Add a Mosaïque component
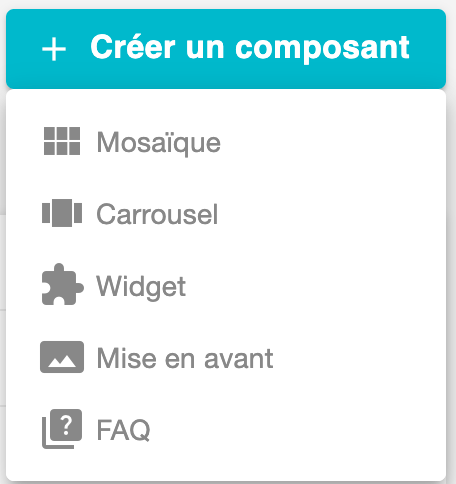The image size is (456, 484). pos(226,142)
